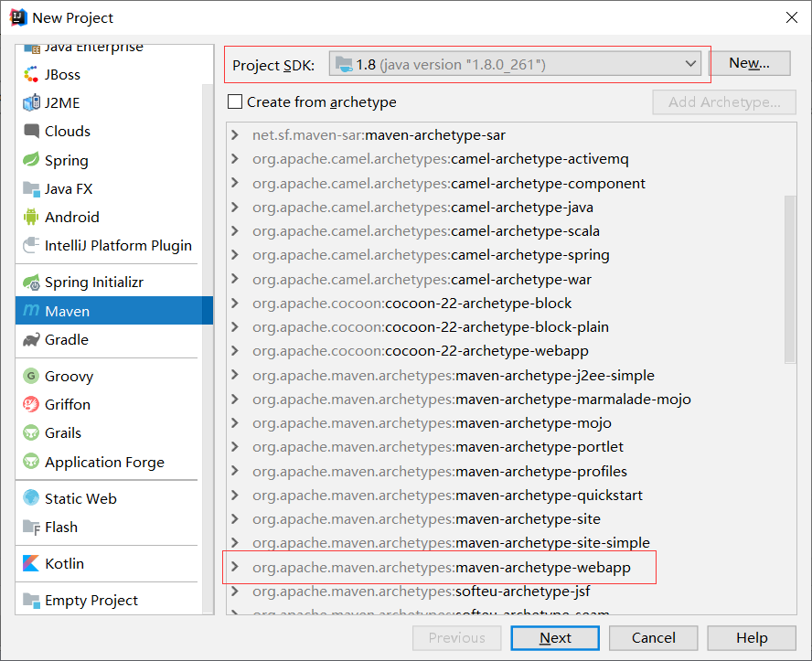Open Help for New Project
This screenshot has width=812, height=661.
(752, 638)
